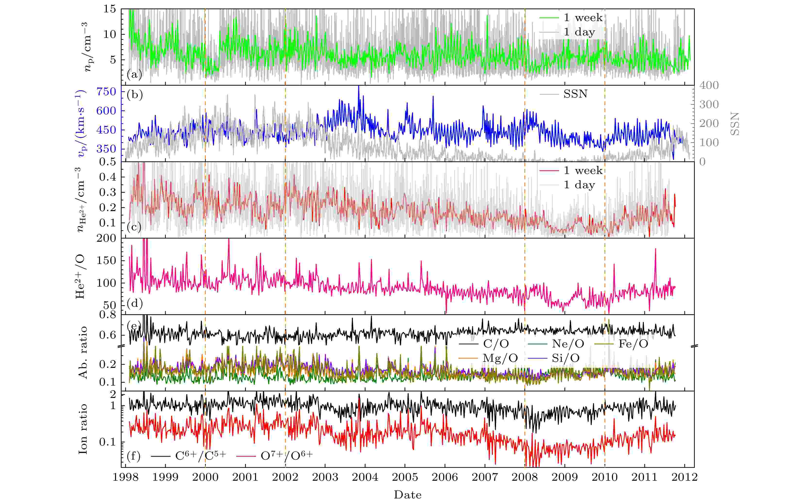Click the 2008 tick label on Date axis

coord(525,477)
